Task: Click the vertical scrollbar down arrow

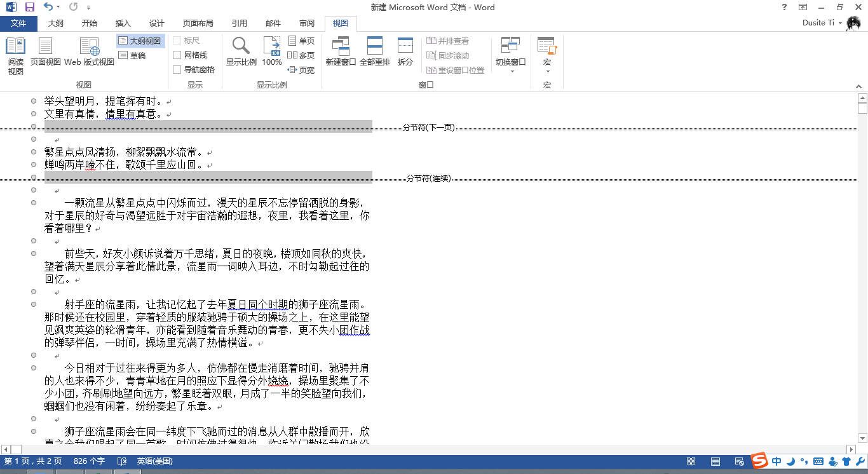Action: click(862, 438)
